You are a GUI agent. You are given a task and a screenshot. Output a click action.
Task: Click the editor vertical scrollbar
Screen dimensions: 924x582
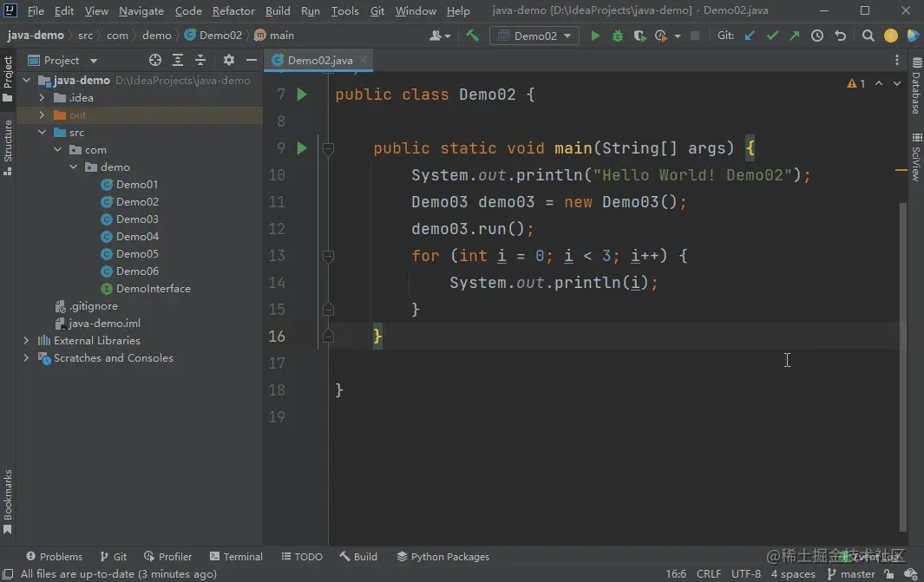click(x=902, y=364)
